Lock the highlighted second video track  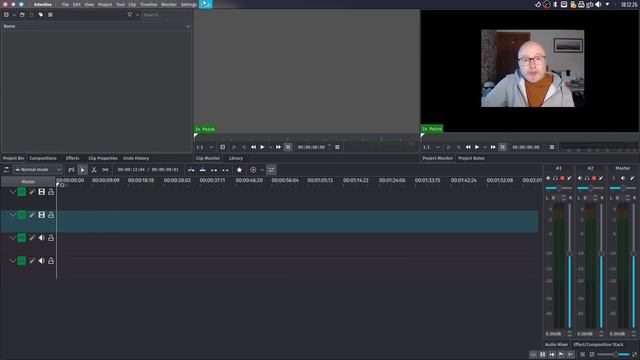pyautogui.click(x=51, y=215)
